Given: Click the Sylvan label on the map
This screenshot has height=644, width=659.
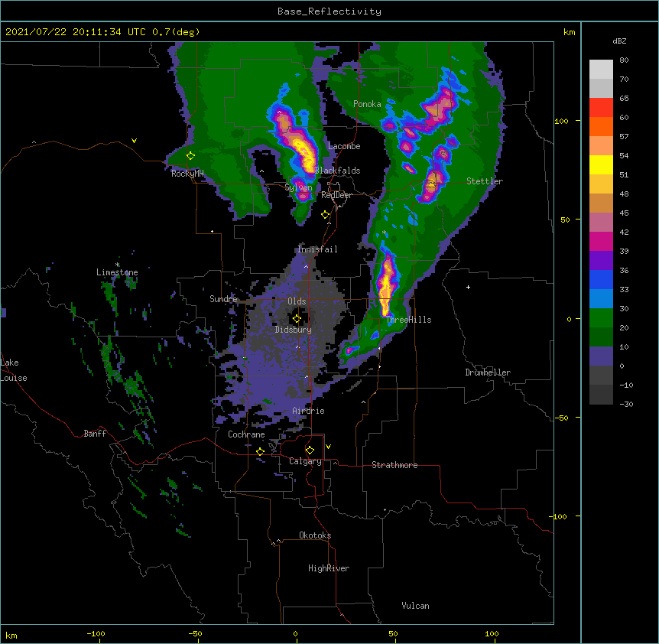Looking at the screenshot, I should tap(298, 187).
